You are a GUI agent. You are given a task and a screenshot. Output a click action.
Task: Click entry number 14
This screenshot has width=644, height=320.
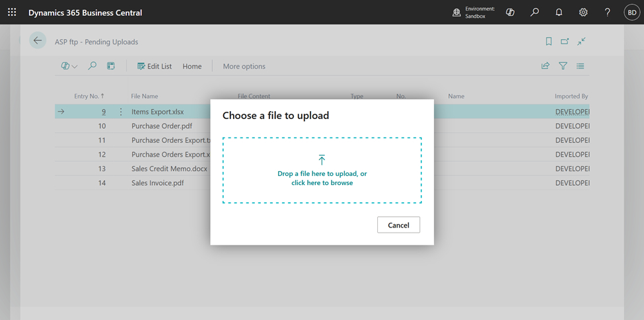102,182
